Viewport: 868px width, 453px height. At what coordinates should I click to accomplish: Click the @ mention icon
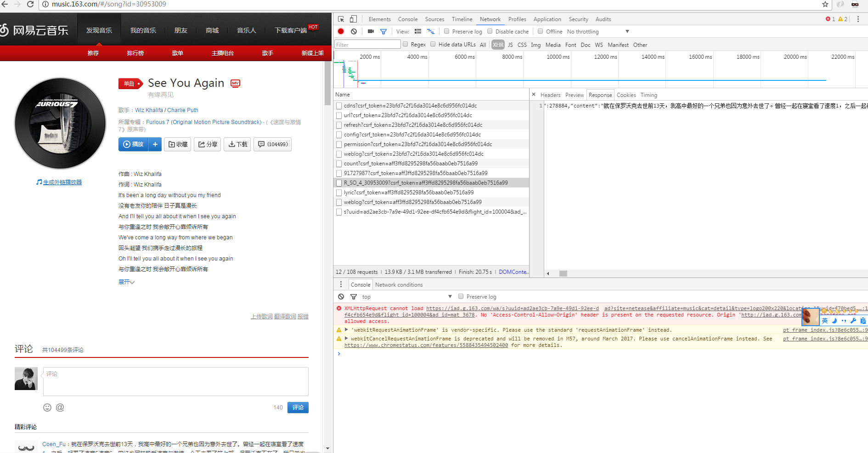60,407
